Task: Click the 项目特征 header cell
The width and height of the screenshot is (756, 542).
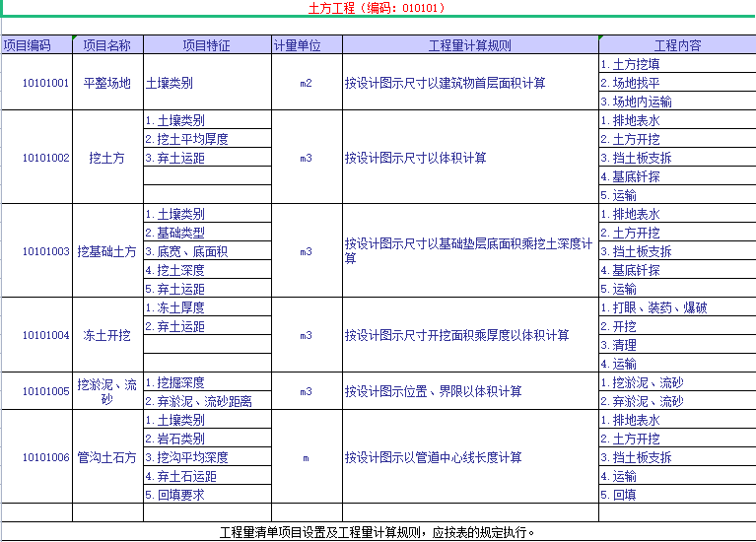Action: click(x=207, y=45)
